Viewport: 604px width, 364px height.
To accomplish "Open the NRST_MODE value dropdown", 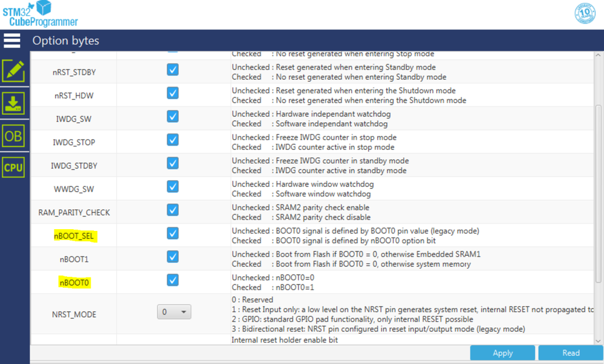I will pos(174,312).
